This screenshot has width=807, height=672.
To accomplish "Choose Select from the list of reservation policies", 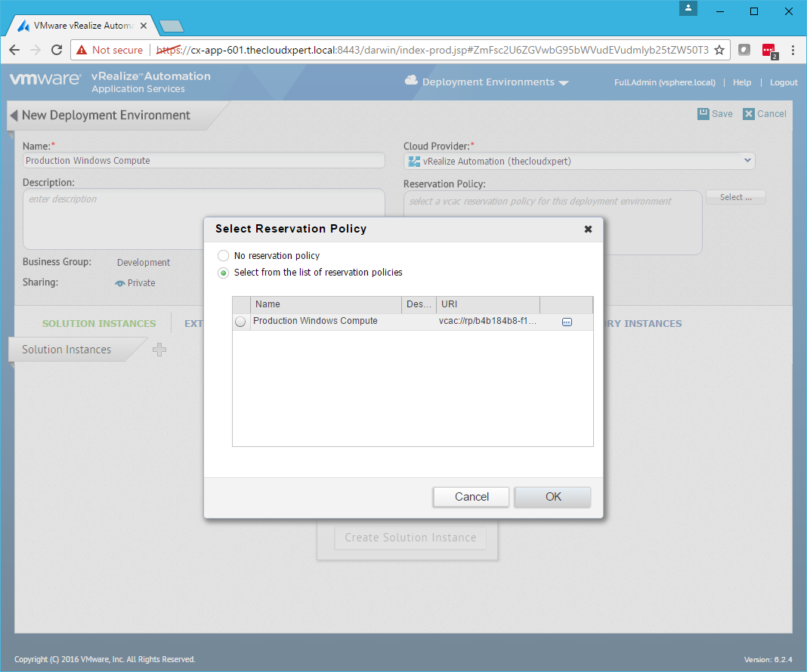I will click(x=224, y=273).
